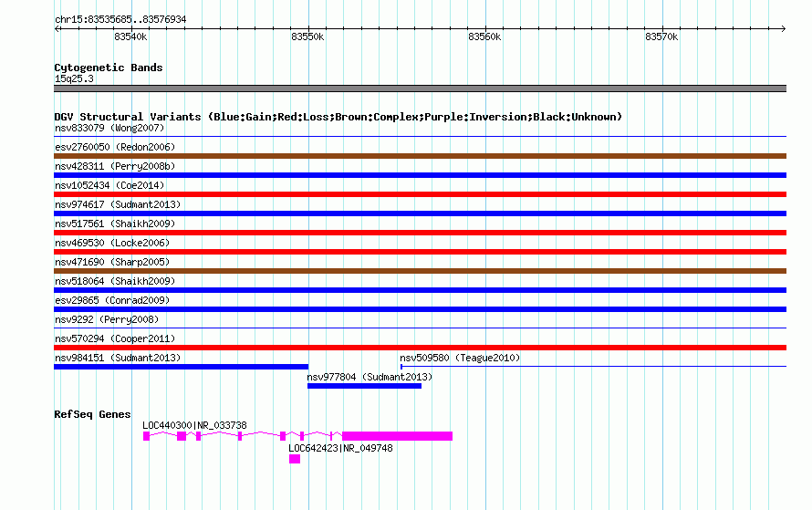This screenshot has height=510, width=812.
Task: Click the esv2760050 (Redon2006) label text
Action: [115, 147]
